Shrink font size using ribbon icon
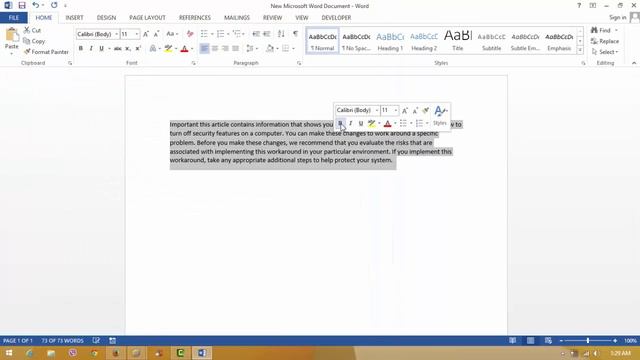The height and width of the screenshot is (360, 640). [156, 34]
